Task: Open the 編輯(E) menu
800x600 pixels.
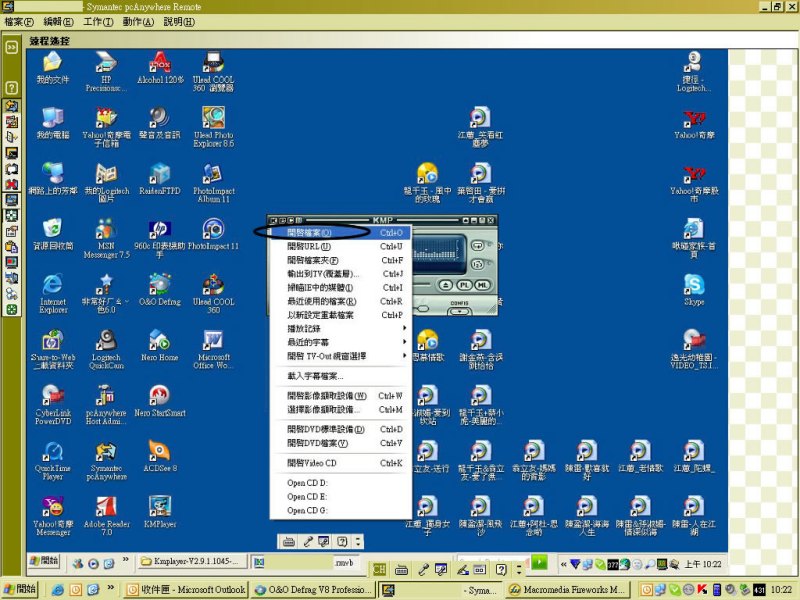Action: [58, 21]
